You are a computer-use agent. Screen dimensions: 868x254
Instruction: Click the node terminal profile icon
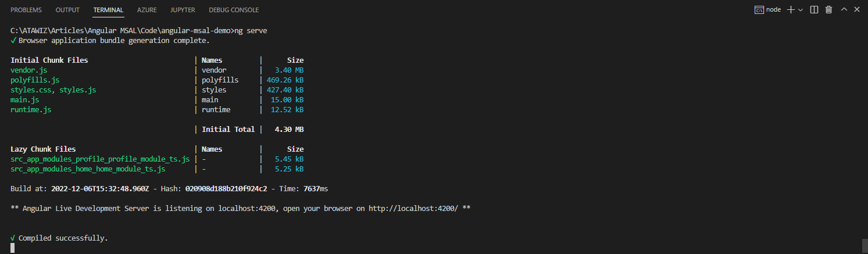(759, 10)
